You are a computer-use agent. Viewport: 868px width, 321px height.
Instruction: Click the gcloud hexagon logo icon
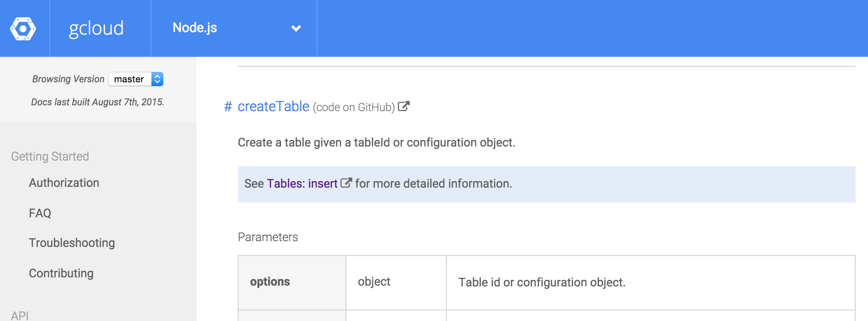pyautogui.click(x=23, y=28)
